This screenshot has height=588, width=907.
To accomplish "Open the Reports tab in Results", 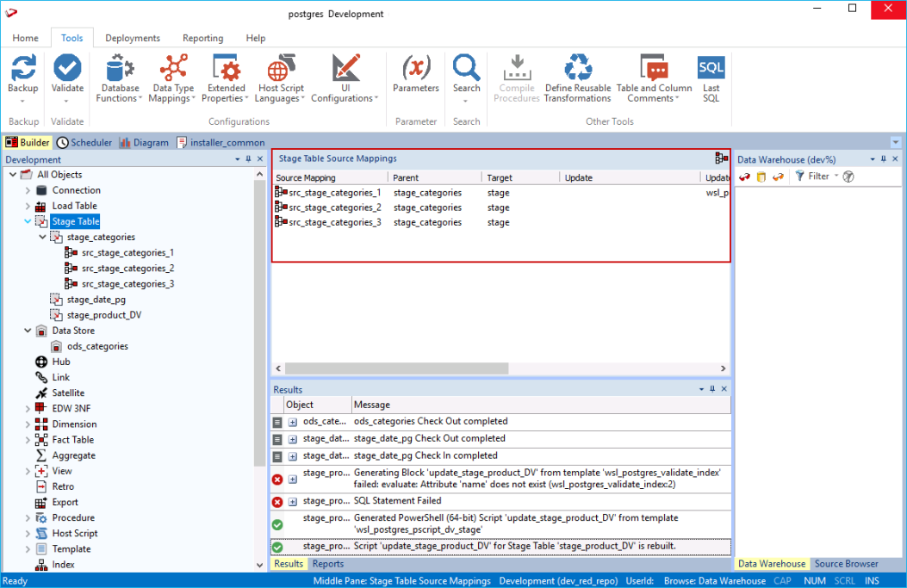I will [x=327, y=564].
